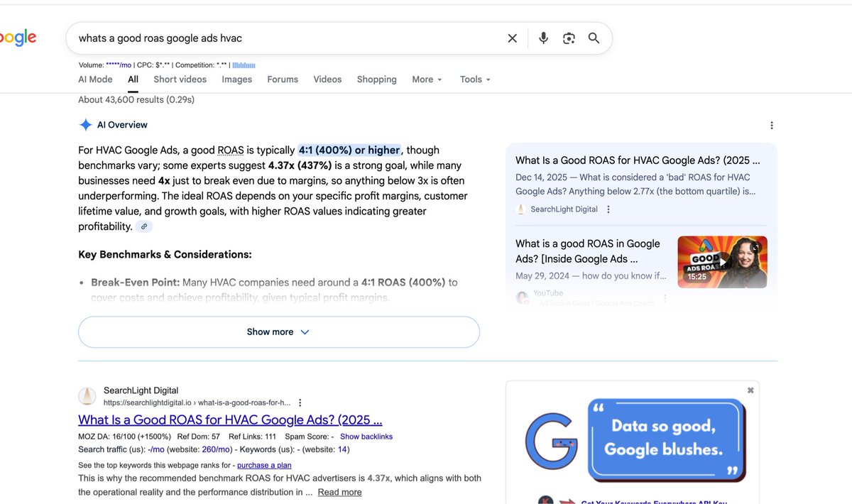The image size is (852, 504).
Task: Click 'Key Benchmarks & Considerations:' heading
Action: tap(165, 254)
